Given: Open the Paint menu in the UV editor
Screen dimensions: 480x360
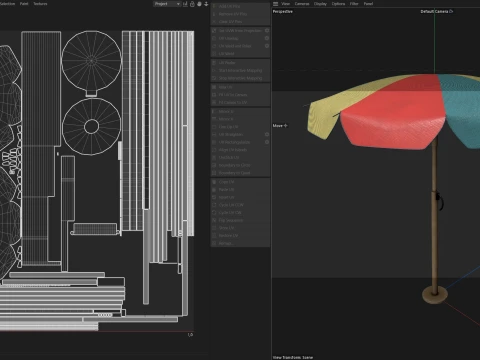Looking at the screenshot, I should (x=24, y=4).
